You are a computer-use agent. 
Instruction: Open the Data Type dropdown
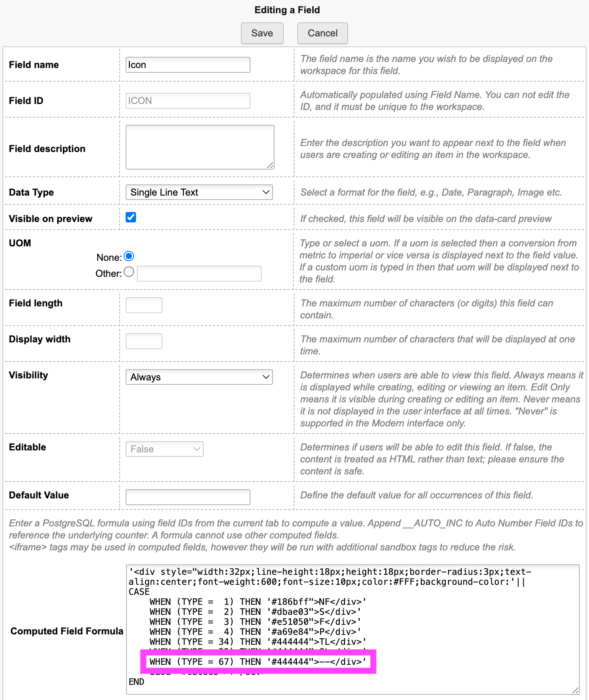pos(199,192)
